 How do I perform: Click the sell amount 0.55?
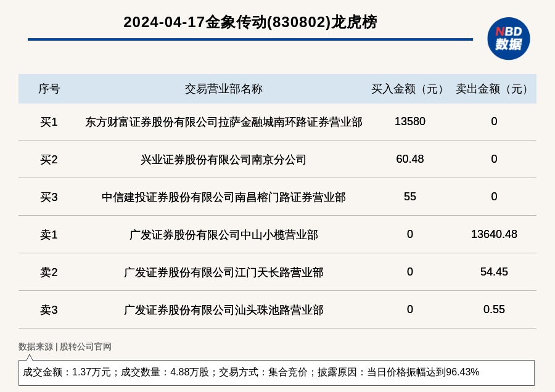click(494, 309)
